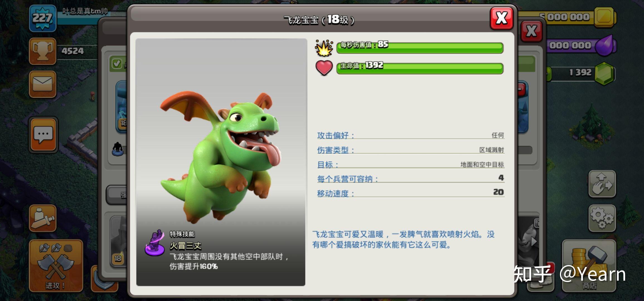Open the trophy league icon
Image resolution: width=644 pixels, height=301 pixels.
pyautogui.click(x=43, y=51)
